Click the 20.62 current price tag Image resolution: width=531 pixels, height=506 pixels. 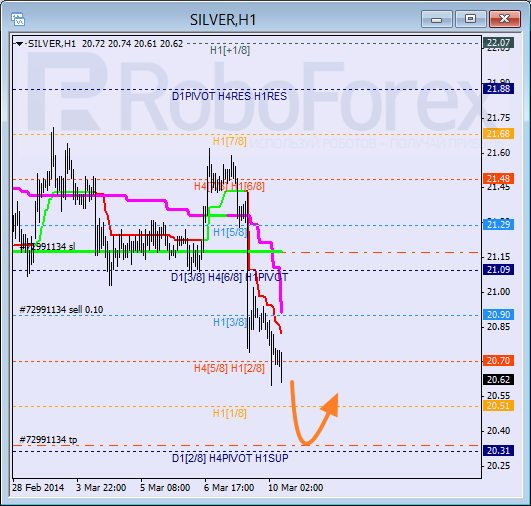tap(498, 380)
